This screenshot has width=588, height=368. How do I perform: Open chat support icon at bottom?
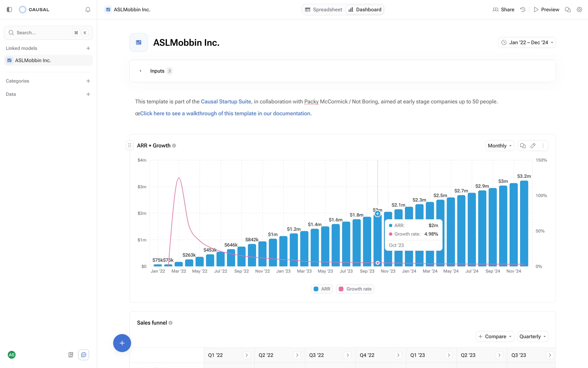tap(84, 355)
